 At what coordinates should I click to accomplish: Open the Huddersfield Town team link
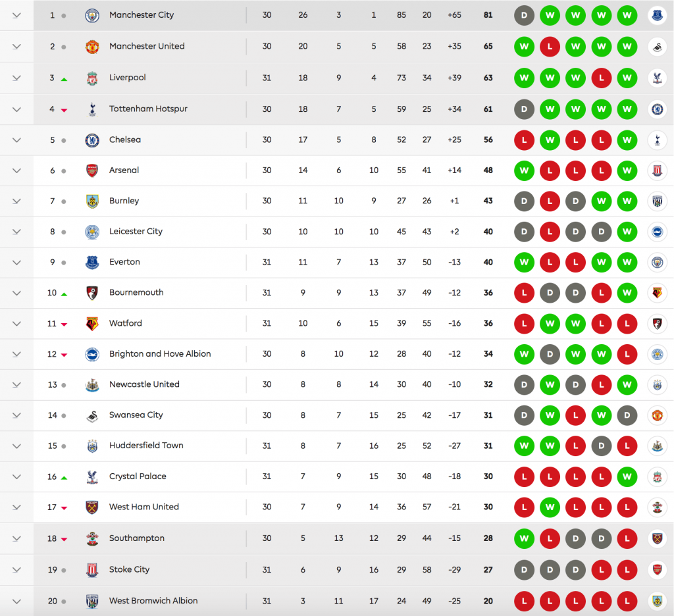[x=146, y=446]
